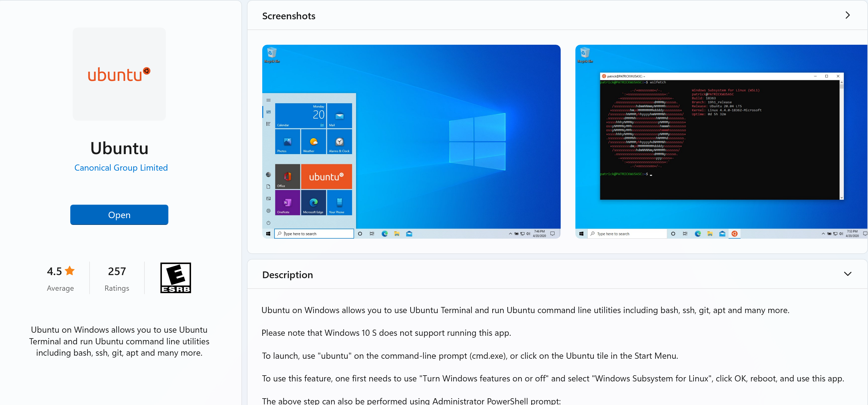868x405 pixels.
Task: Open Canonical Group Limited publisher link
Action: click(121, 168)
